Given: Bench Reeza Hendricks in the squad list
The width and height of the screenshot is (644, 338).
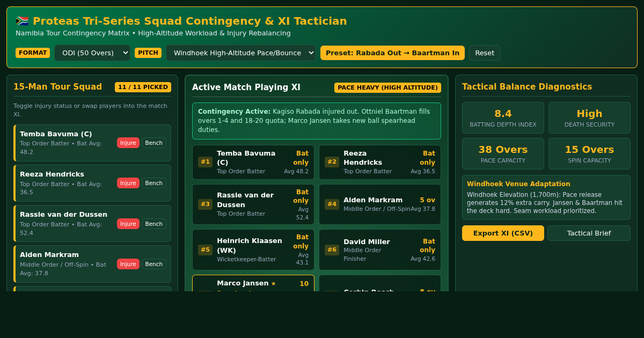Looking at the screenshot, I should [154, 183].
